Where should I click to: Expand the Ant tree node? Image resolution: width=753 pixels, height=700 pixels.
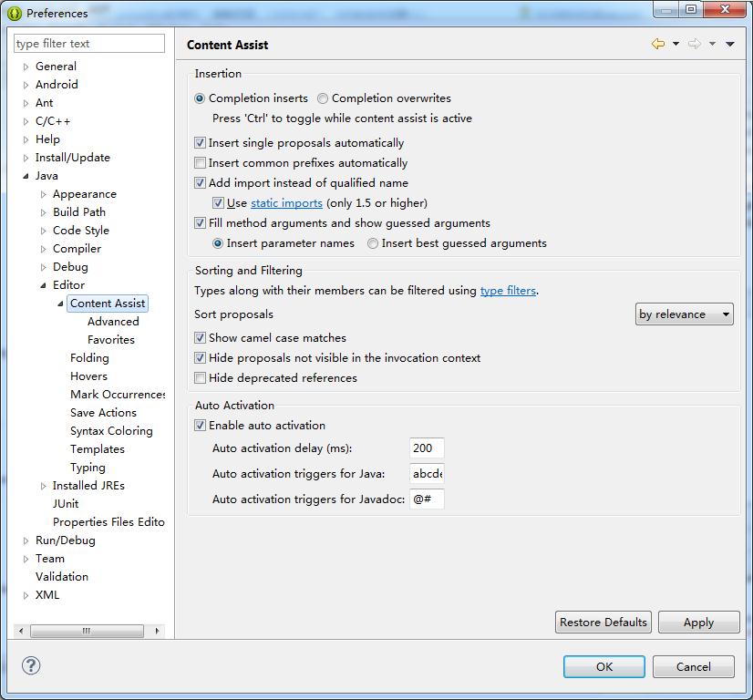click(x=26, y=103)
